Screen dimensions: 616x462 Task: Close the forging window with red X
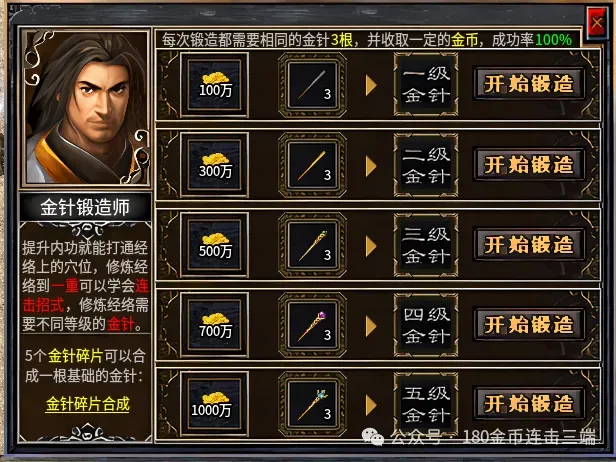[x=597, y=23]
